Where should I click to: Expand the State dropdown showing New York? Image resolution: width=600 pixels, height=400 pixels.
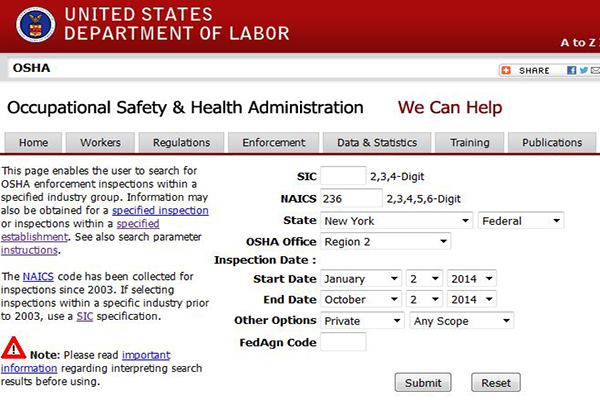397,220
